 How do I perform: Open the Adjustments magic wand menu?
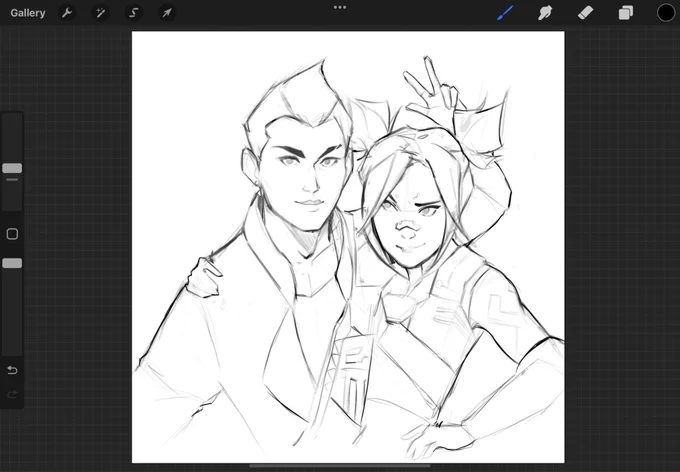coord(100,13)
